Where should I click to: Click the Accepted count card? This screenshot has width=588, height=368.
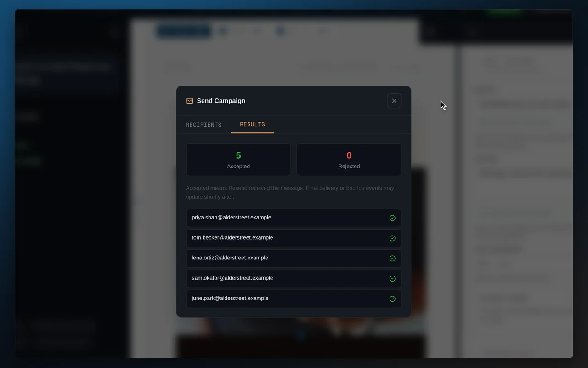coord(238,160)
